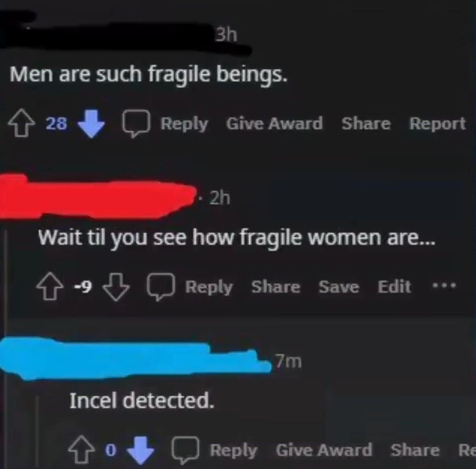Collapse thread using line beside 'Incel detected'
The height and width of the screenshot is (469, 476).
(38, 430)
